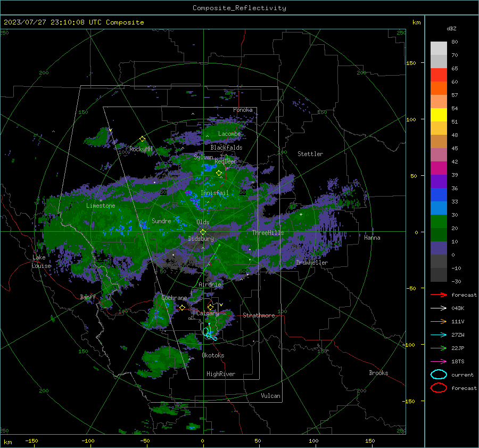Click the yellow diamond marker at Didsbury
479x448 pixels.
tap(203, 232)
